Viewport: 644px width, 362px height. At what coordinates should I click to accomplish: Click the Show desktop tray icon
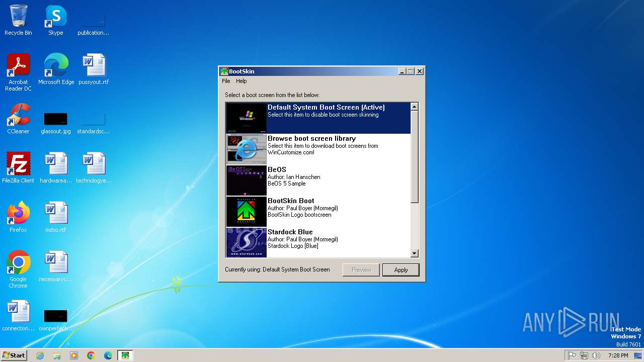[638, 355]
